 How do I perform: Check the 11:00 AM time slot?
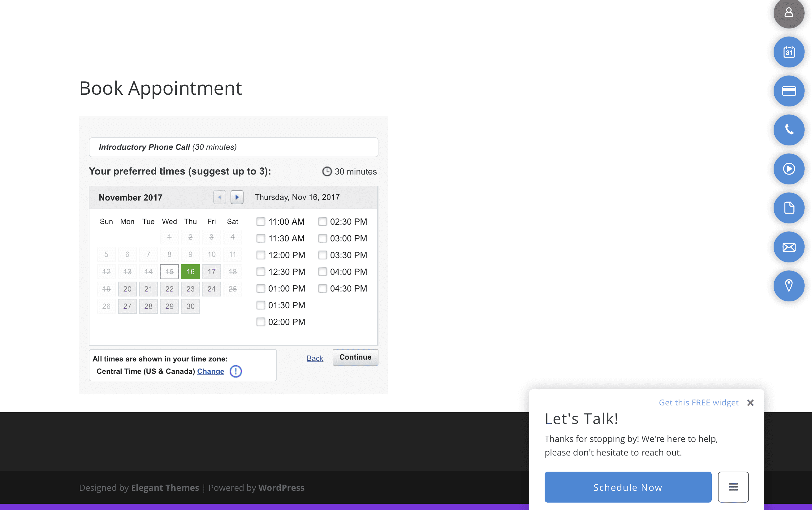(261, 222)
